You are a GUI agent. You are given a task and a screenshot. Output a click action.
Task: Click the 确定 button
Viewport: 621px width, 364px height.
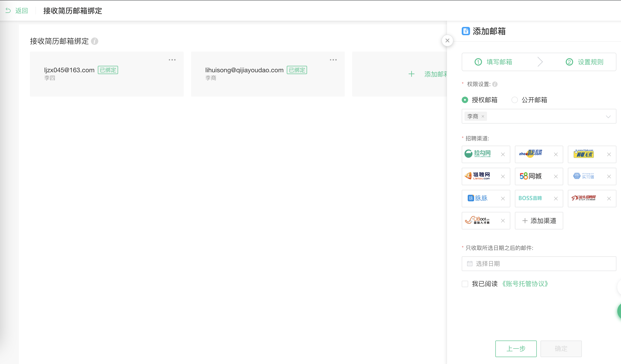point(561,349)
